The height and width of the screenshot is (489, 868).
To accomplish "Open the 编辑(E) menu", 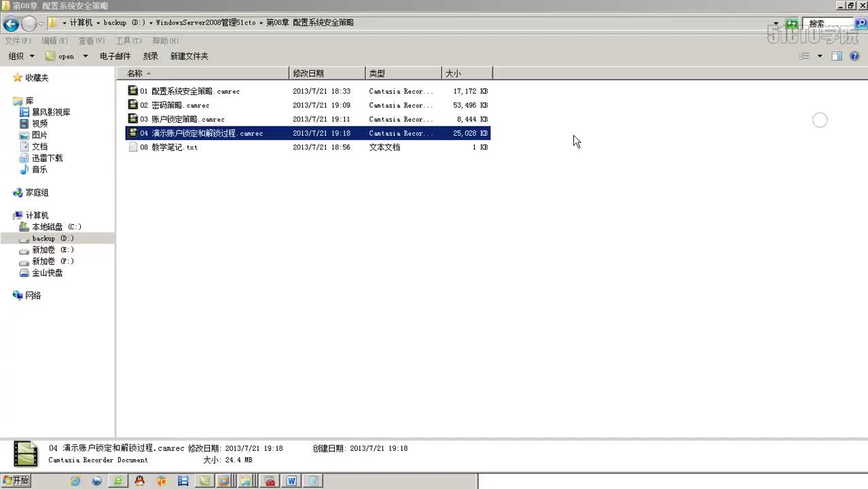I will [55, 41].
